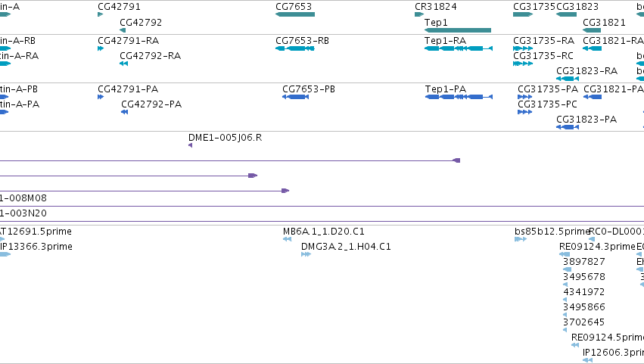Click transcript CG31823-RA label
644x364 pixels.
click(587, 71)
